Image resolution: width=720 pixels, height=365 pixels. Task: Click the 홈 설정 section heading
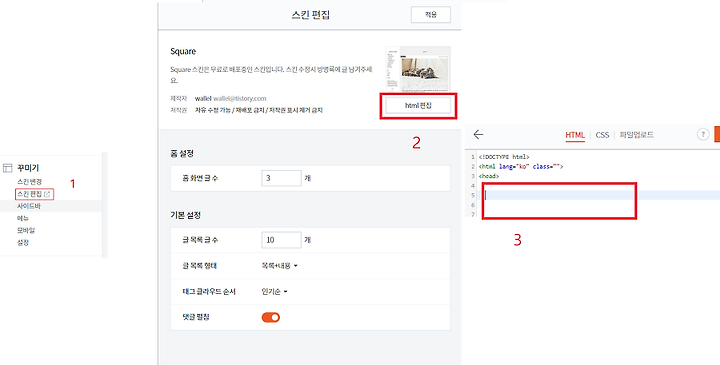pos(182,153)
